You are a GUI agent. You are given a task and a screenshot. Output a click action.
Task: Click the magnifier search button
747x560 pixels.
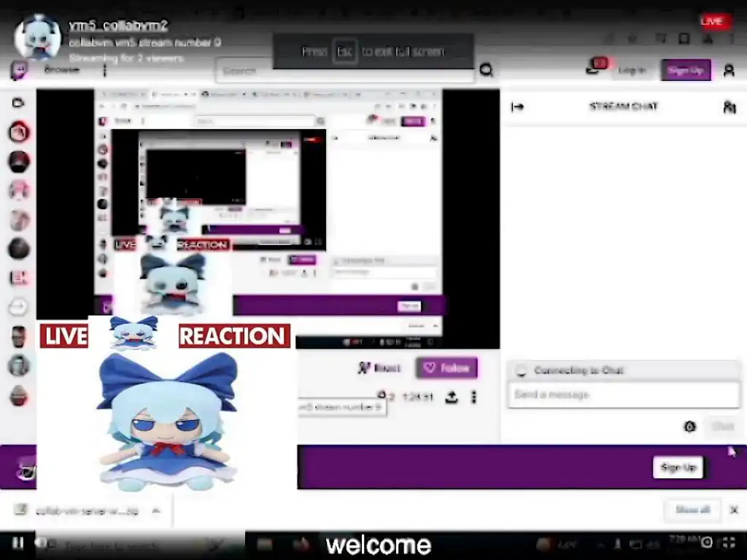[486, 71]
